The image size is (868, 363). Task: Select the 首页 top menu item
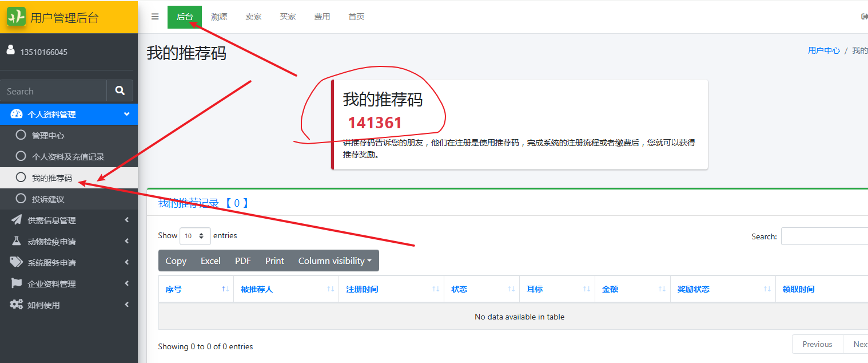click(356, 17)
